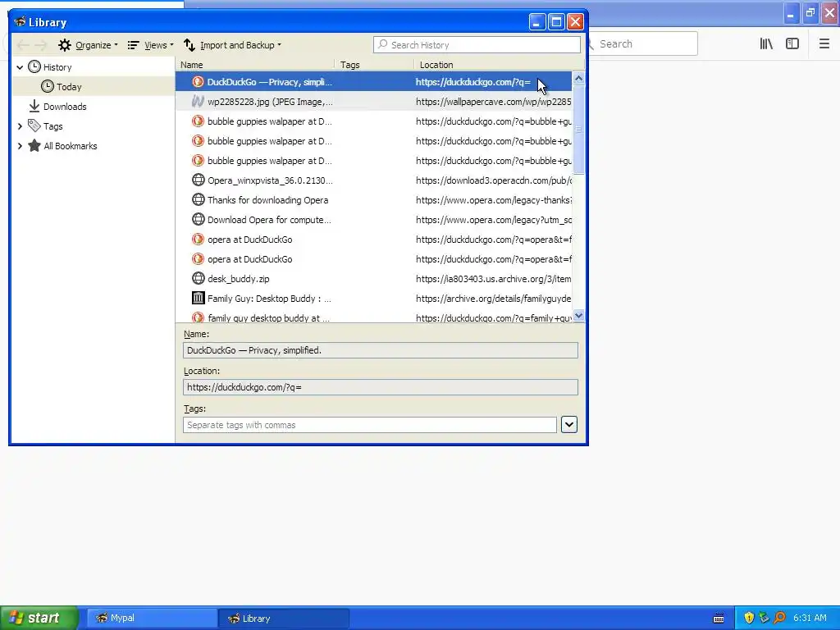840x630 pixels.
Task: Open the Mypal hamburger menu
Action: [x=824, y=44]
